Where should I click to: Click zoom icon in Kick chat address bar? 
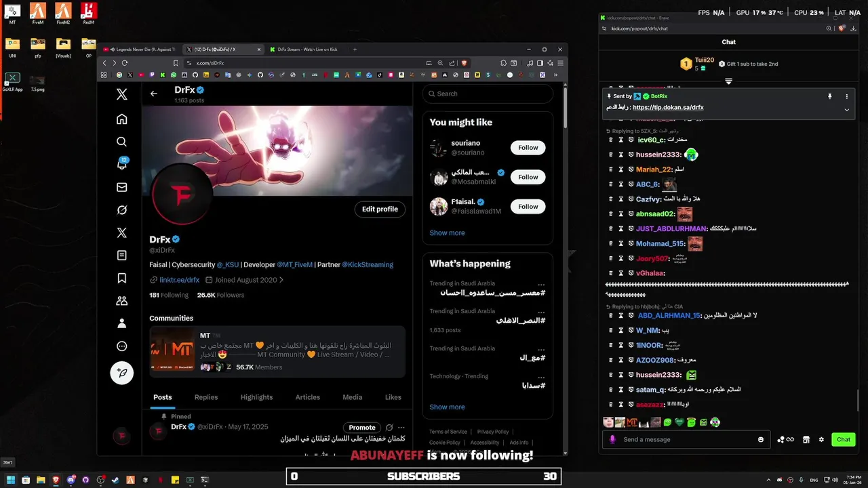click(829, 28)
